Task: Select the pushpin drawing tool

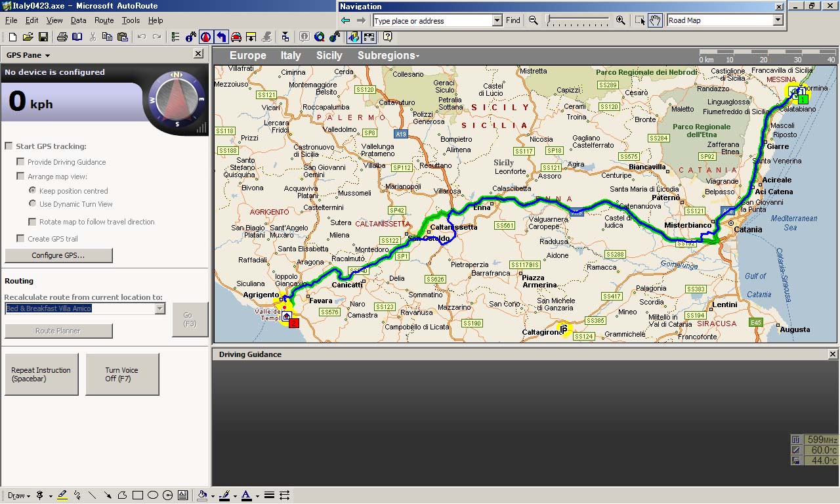Action: 40,495
